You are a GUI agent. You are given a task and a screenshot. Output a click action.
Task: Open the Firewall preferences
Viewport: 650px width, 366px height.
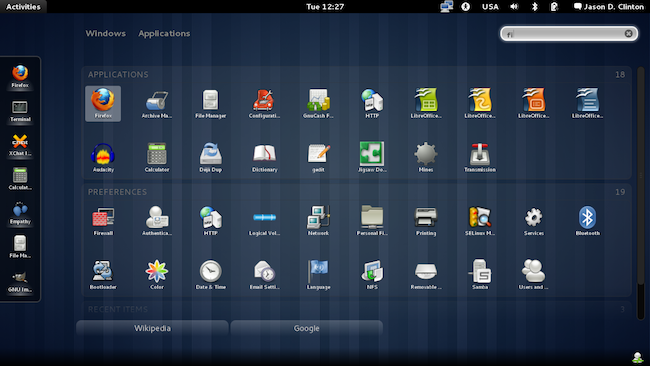[x=103, y=221]
